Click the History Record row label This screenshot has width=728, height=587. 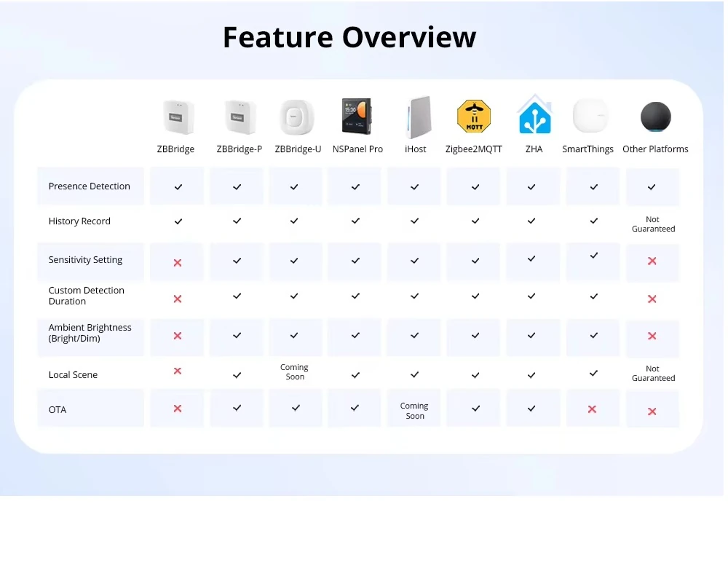[x=79, y=221]
